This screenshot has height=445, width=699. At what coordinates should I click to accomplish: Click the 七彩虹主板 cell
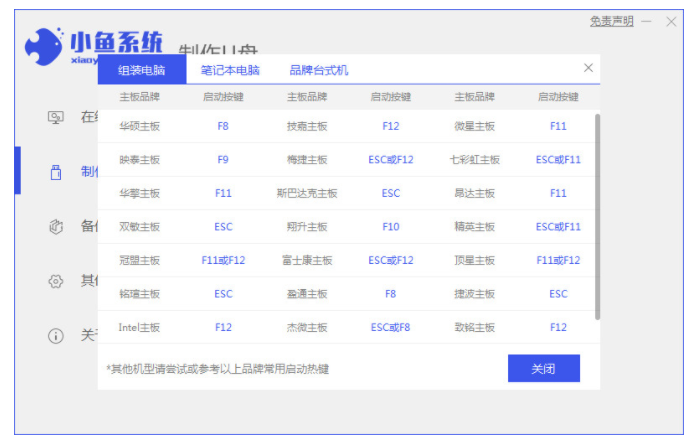pyautogui.click(x=475, y=160)
